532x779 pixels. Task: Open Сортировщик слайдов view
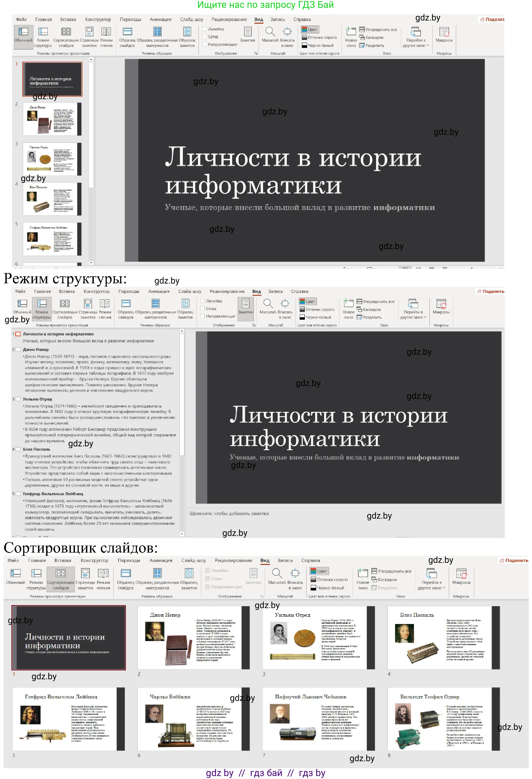coord(66,37)
